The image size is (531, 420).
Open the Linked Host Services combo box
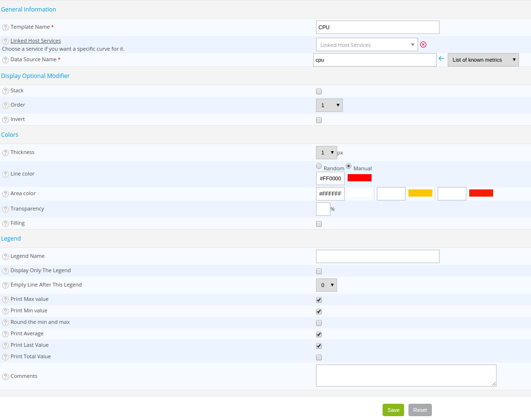[x=366, y=45]
